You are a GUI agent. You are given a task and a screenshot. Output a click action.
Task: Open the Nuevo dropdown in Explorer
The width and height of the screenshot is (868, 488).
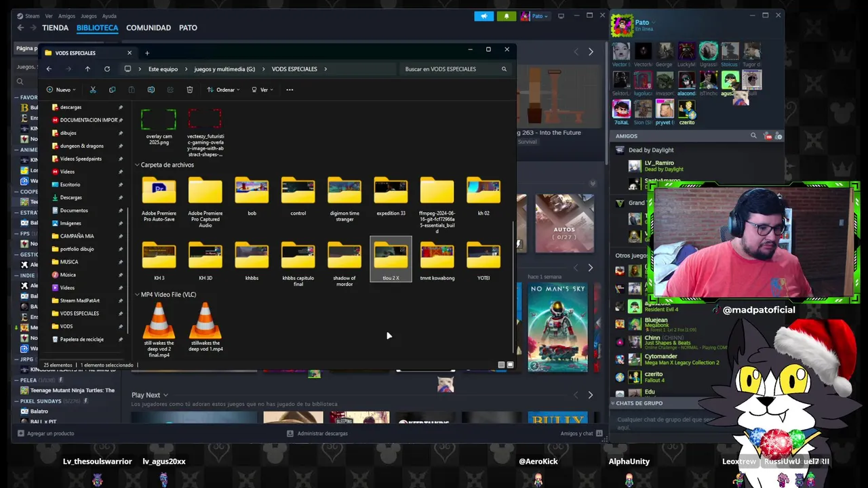pos(61,89)
